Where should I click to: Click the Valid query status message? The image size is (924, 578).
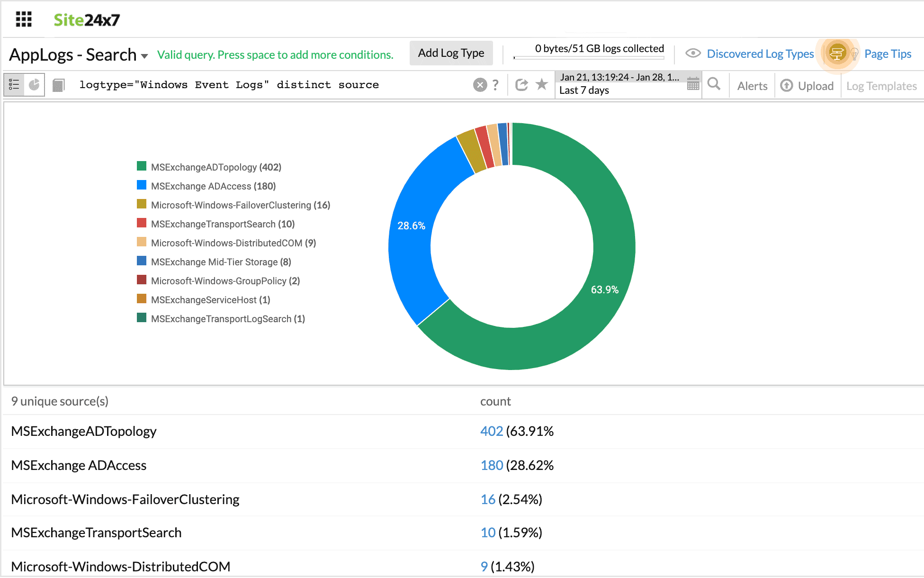click(x=275, y=55)
